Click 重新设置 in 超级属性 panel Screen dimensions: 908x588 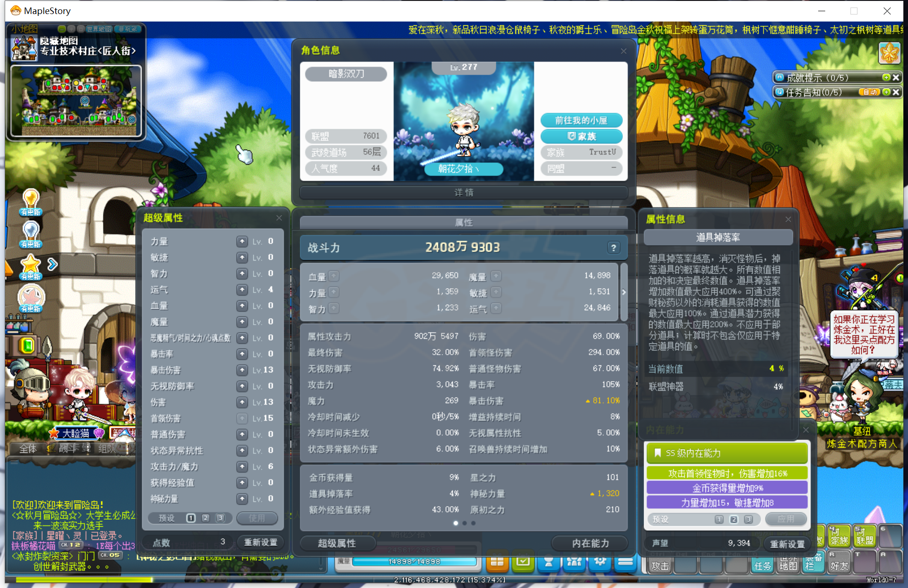coord(261,542)
